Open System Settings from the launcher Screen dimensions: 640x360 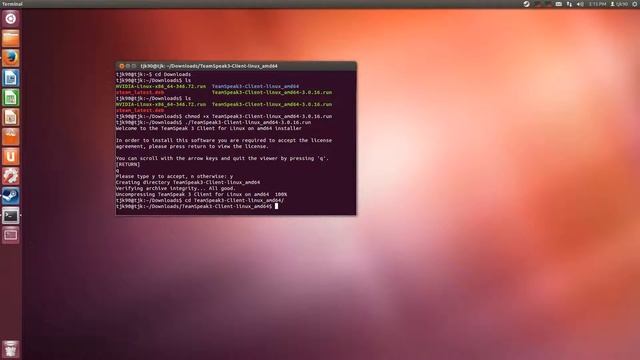[x=11, y=176]
